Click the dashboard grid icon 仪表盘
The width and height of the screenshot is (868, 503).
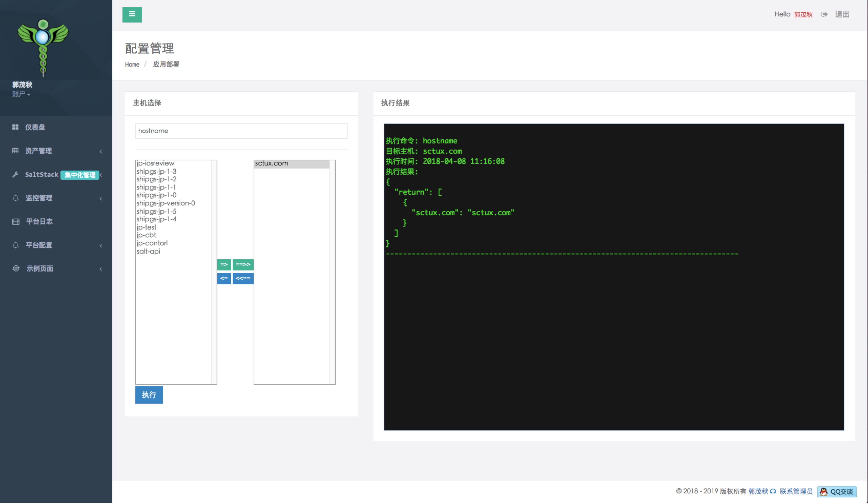[x=15, y=127]
